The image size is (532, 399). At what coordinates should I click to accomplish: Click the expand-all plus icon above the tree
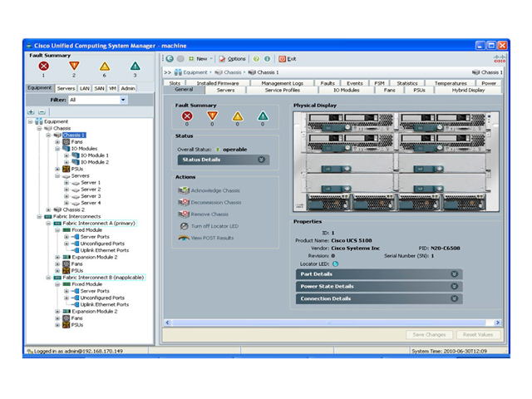[x=31, y=111]
